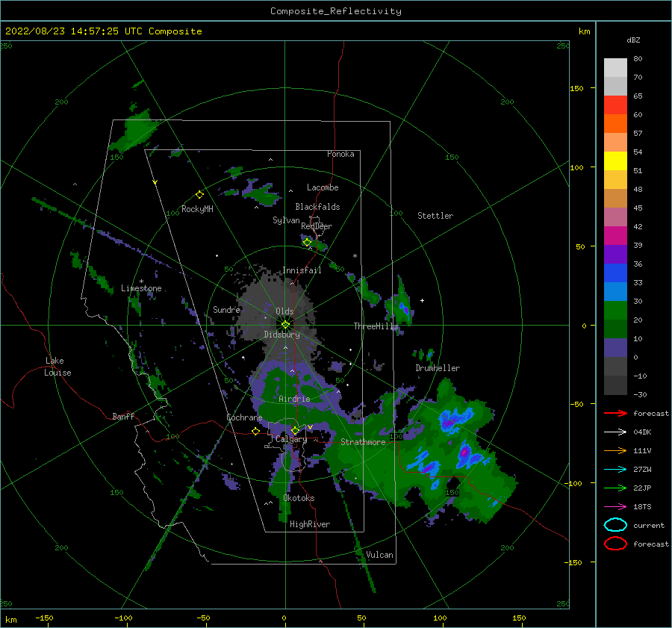
Task: Click the cyan 'current' ellipse icon
Action: pyautogui.click(x=615, y=525)
